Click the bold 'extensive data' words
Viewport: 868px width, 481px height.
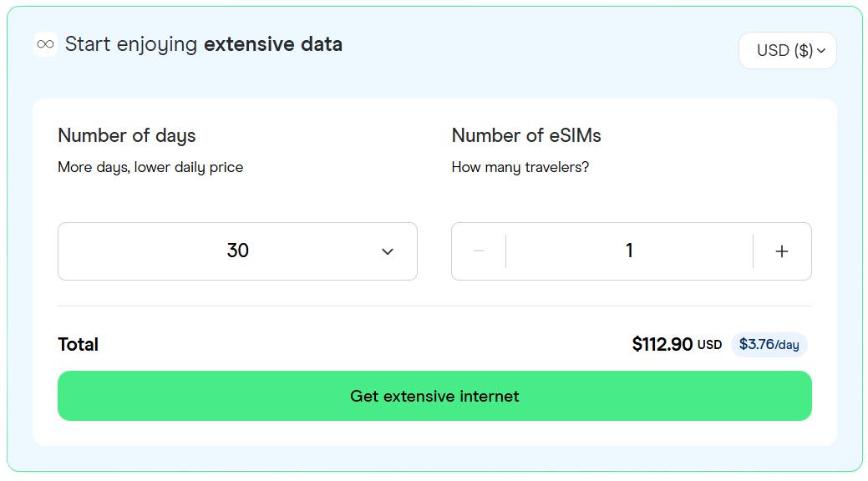pyautogui.click(x=273, y=44)
